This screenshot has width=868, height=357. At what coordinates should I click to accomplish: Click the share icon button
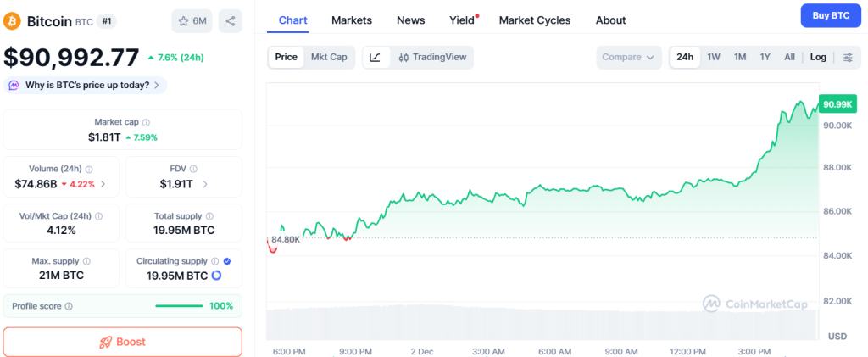pyautogui.click(x=230, y=20)
